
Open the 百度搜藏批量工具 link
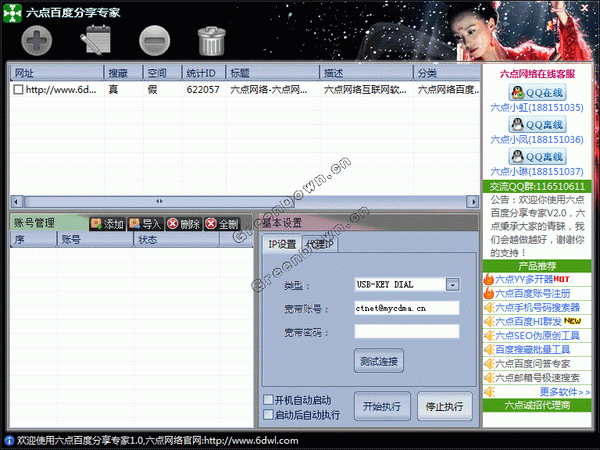pyautogui.click(x=533, y=349)
